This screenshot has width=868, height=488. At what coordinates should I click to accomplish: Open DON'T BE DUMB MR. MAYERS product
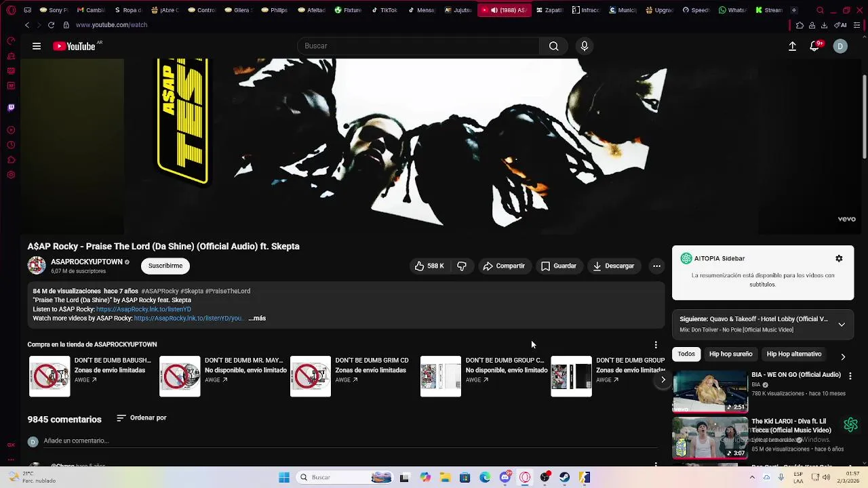pos(222,376)
